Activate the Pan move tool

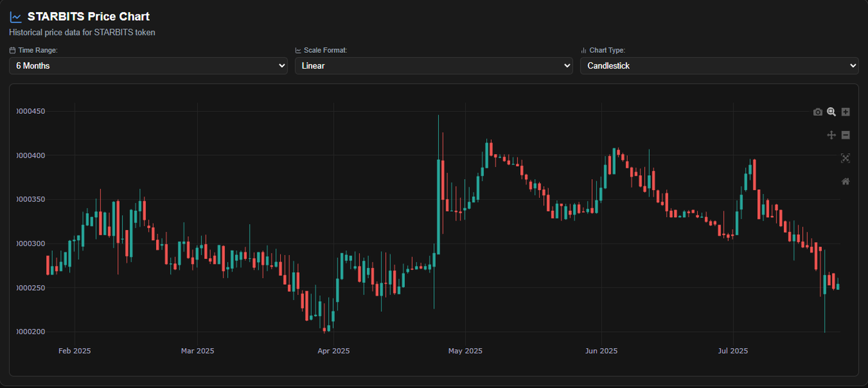coord(831,135)
